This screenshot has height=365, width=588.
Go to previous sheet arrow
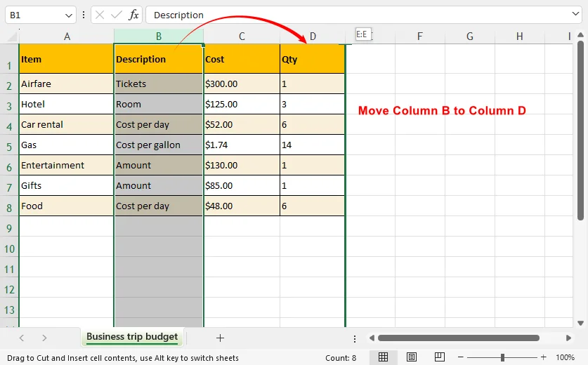point(22,338)
